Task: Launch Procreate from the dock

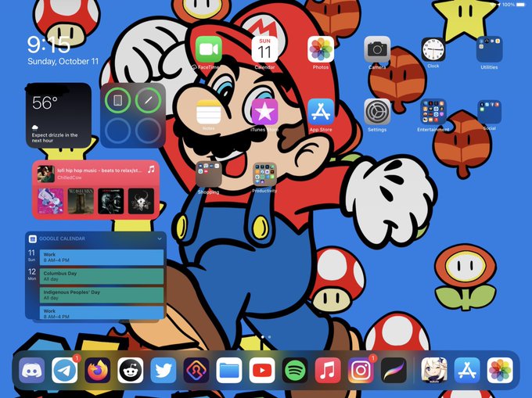Action: [x=394, y=370]
